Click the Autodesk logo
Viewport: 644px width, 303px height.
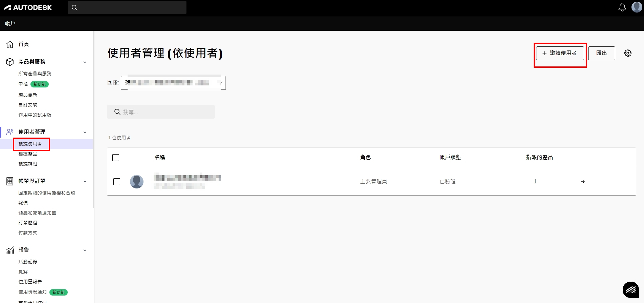coord(28,7)
